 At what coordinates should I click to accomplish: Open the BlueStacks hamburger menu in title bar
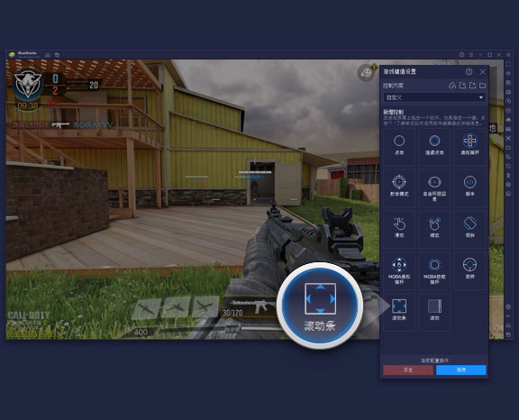point(471,55)
